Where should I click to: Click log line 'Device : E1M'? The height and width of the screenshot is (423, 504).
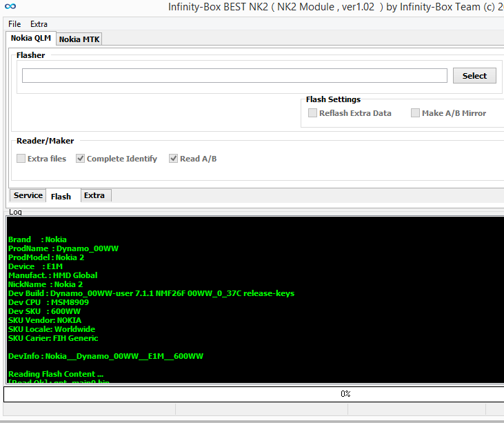pos(35,266)
